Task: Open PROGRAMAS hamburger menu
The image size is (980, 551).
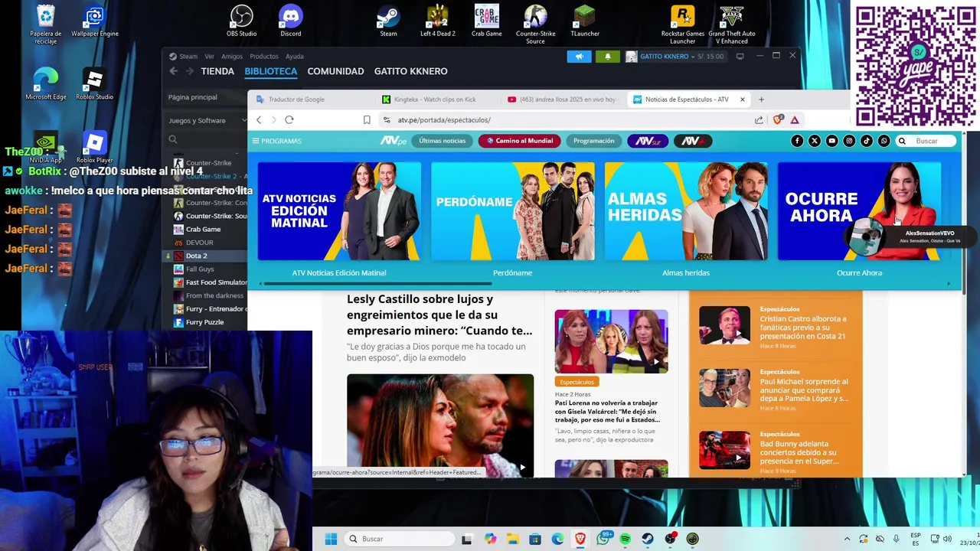Action: pyautogui.click(x=277, y=141)
